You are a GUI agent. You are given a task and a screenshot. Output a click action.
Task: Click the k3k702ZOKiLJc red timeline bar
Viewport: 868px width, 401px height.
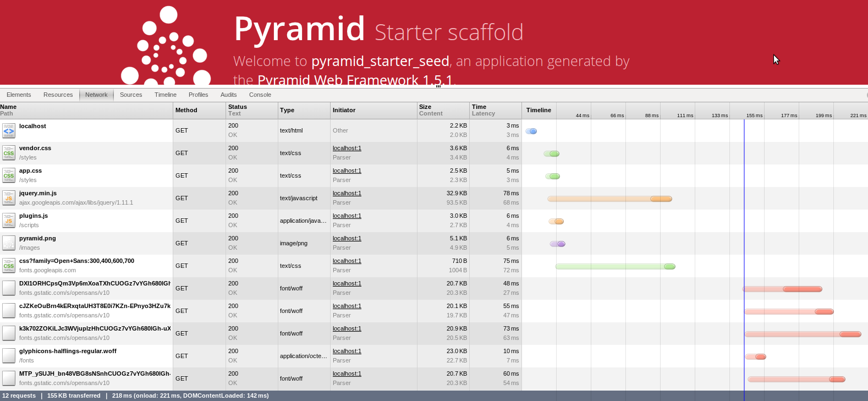[x=803, y=334]
